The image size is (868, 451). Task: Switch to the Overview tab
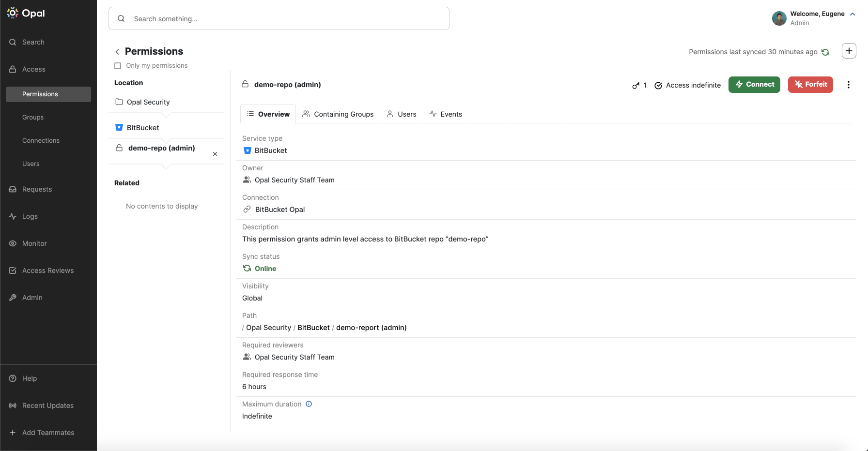[268, 114]
